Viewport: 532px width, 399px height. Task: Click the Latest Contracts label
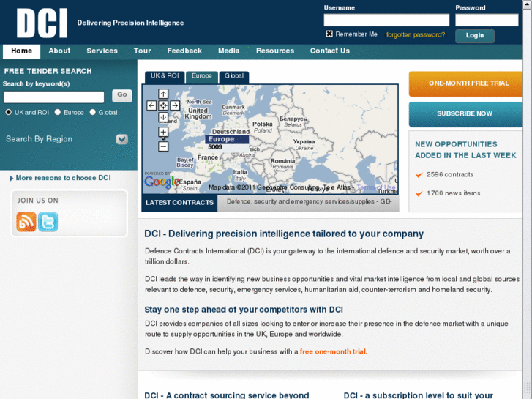click(x=179, y=203)
